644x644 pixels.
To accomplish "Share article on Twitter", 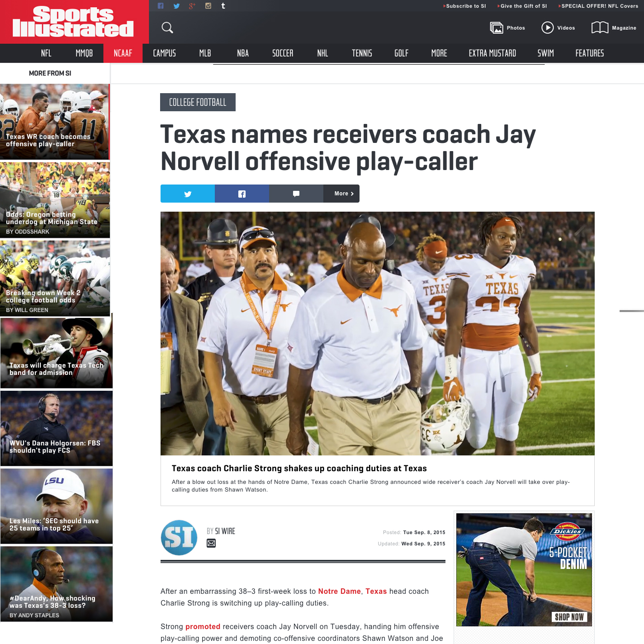I will (188, 194).
